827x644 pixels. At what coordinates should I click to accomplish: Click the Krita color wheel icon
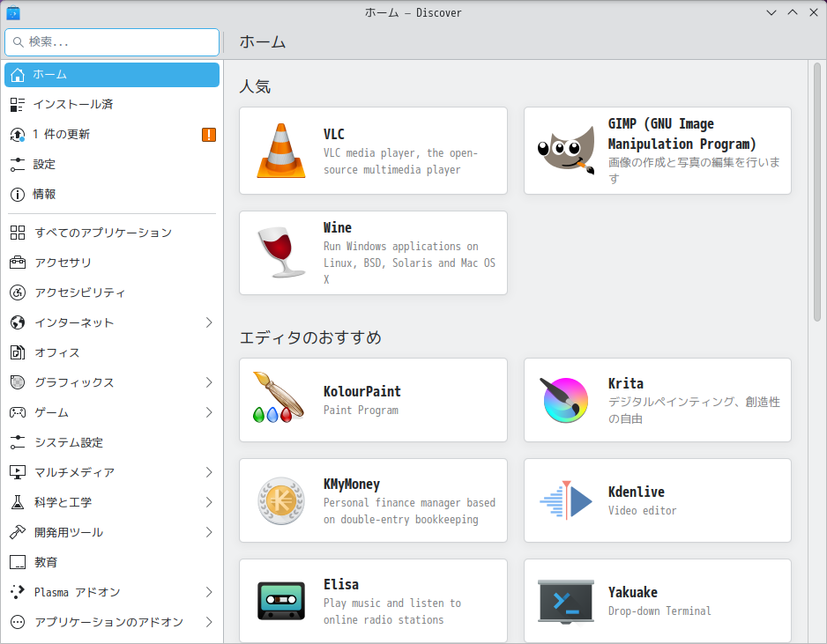coord(563,400)
